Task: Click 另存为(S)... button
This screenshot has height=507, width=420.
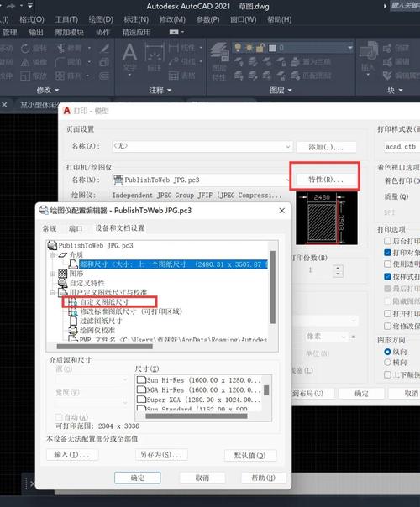Action: 161,455
